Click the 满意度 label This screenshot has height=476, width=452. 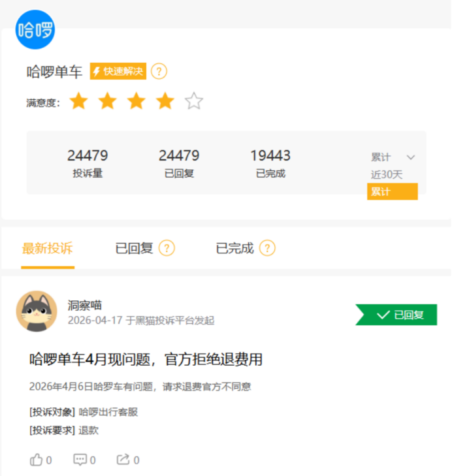[x=43, y=103]
